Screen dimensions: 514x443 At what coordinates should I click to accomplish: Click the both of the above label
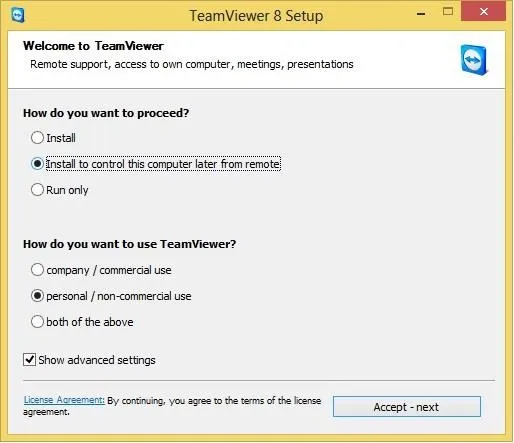pyautogui.click(x=90, y=322)
